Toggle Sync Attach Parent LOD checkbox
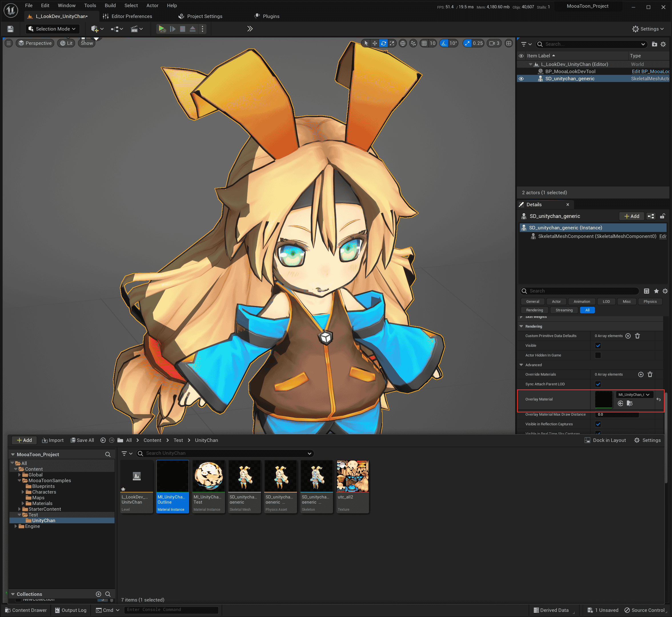 [598, 384]
